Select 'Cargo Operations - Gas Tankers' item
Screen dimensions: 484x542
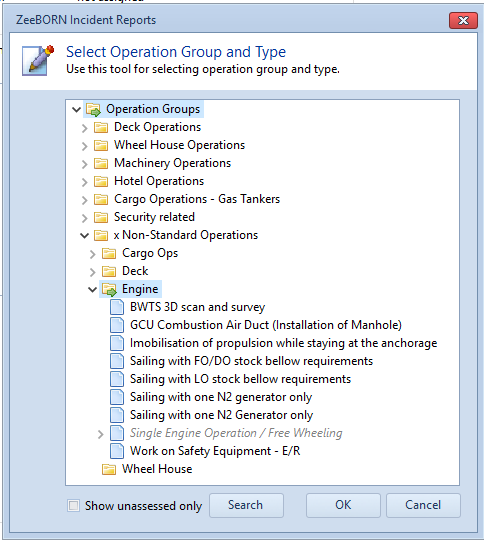(x=197, y=199)
